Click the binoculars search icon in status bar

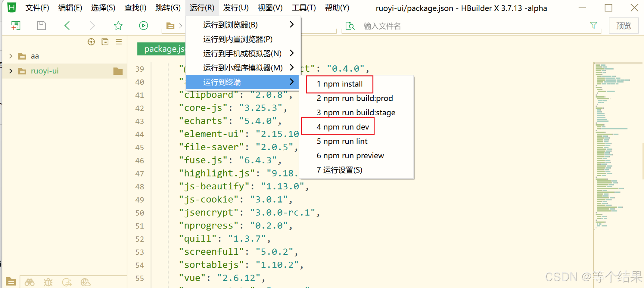click(29, 282)
